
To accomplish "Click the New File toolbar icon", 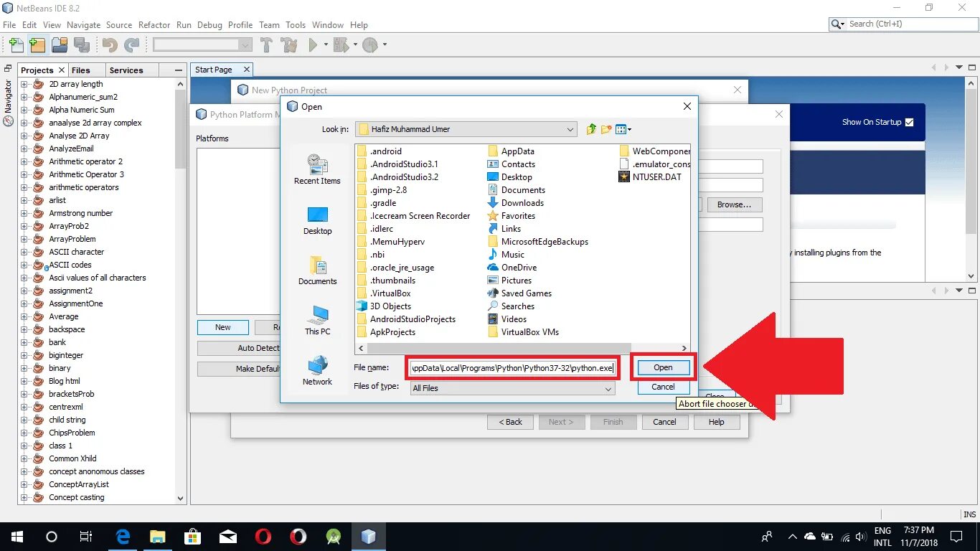I will (x=16, y=45).
